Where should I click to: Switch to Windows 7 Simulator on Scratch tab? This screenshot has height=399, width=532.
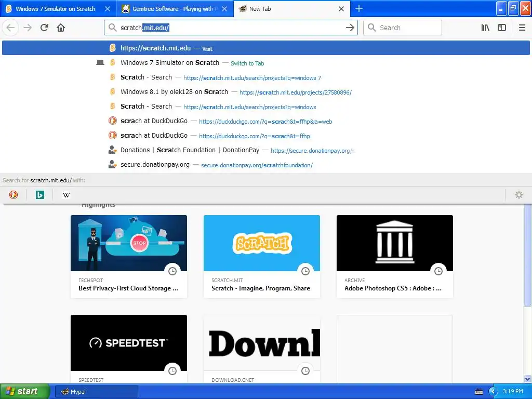pos(55,9)
